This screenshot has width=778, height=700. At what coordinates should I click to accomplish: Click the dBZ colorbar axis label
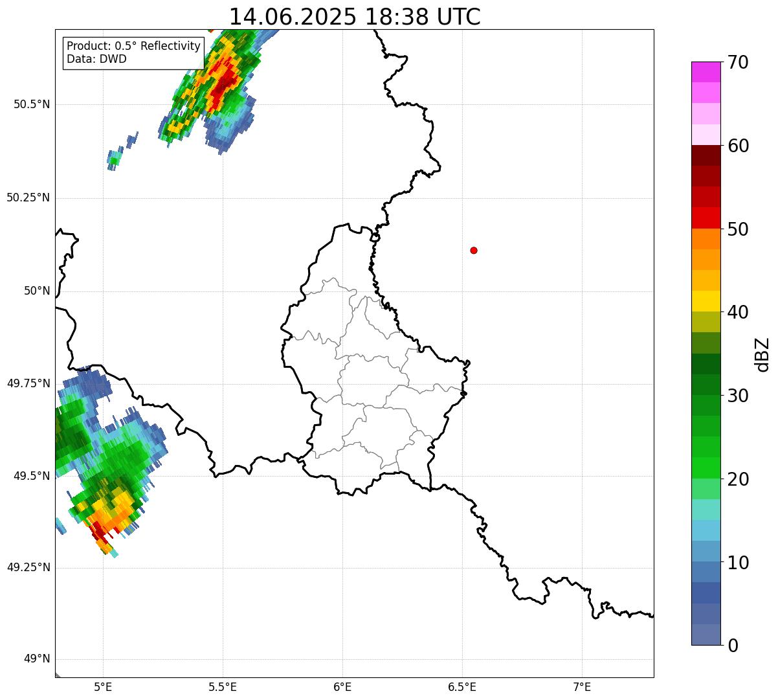[762, 354]
